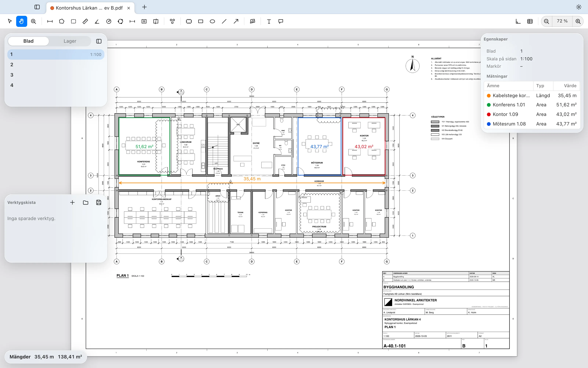588x368 pixels.
Task: Click the scale axis icon
Action: (518, 21)
